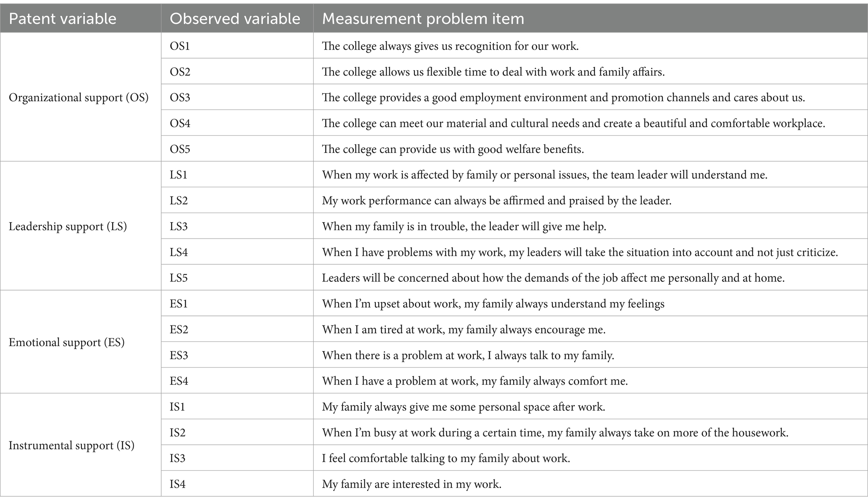
Task: Select the Emotional support (ES) cell
Action: coord(81,342)
